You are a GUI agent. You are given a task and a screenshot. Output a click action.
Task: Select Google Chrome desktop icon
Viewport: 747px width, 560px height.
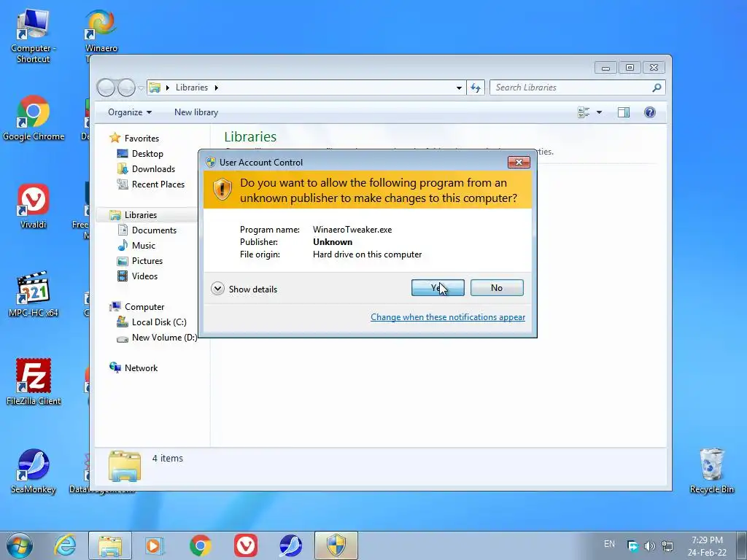pos(34,118)
